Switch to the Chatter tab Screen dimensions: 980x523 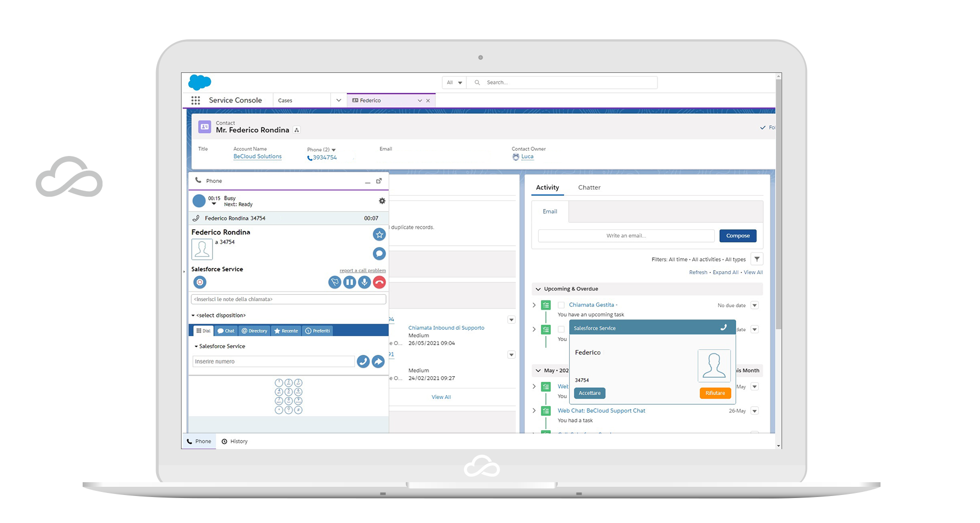[x=589, y=187]
